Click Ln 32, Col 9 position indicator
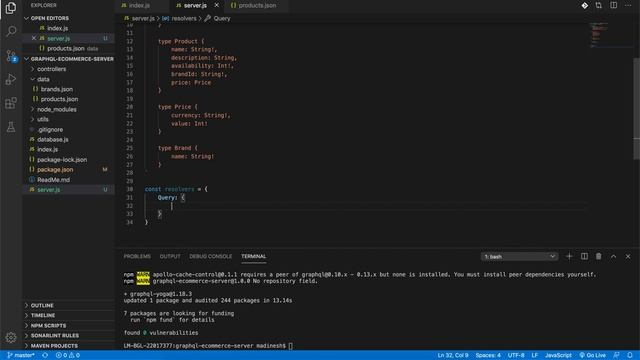Image resolution: width=640 pixels, height=360 pixels. pos(453,355)
